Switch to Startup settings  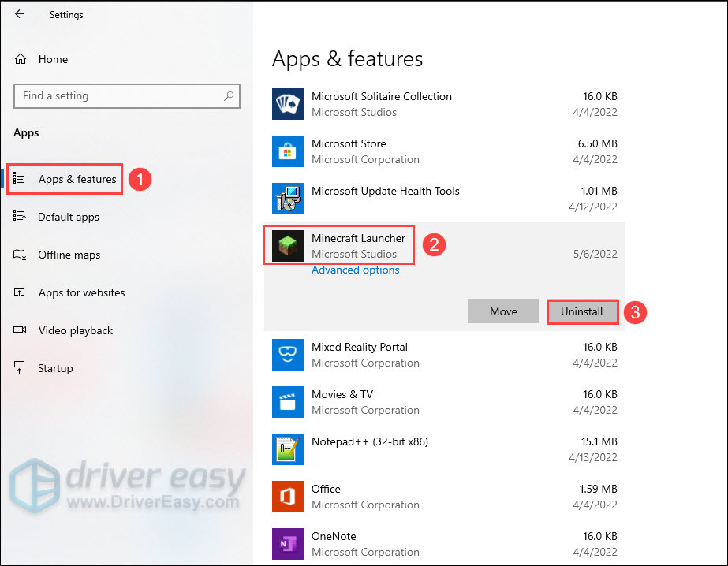[x=55, y=368]
